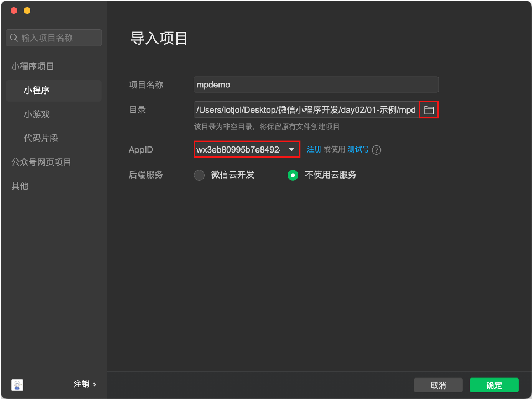This screenshot has width=532, height=399.
Task: Select 小程序 in the sidebar
Action: 54,91
